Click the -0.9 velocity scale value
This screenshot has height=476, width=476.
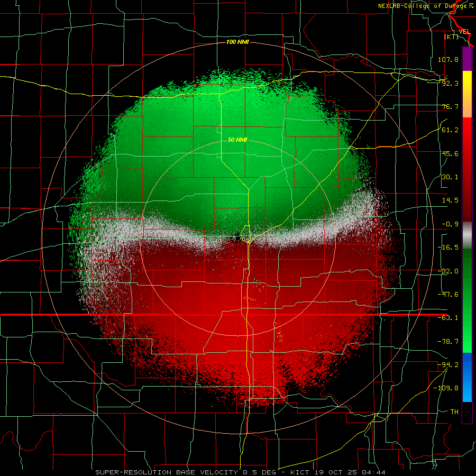tap(450, 224)
